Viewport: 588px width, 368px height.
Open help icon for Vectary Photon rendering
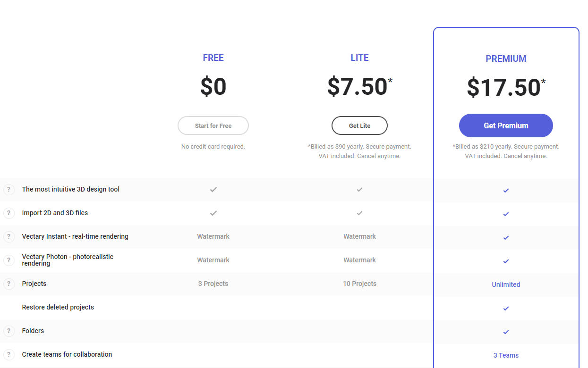point(9,260)
